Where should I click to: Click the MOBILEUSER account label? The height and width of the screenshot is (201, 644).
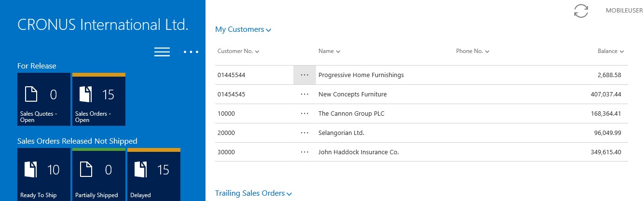click(x=624, y=11)
